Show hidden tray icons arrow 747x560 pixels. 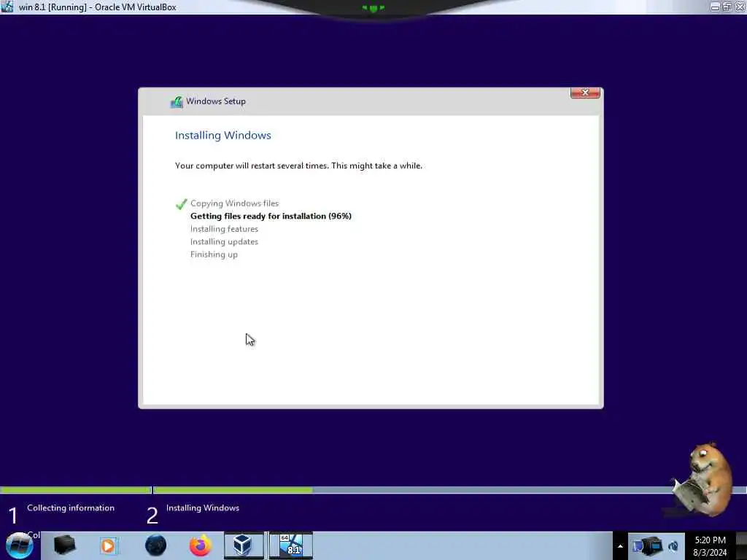coord(620,546)
